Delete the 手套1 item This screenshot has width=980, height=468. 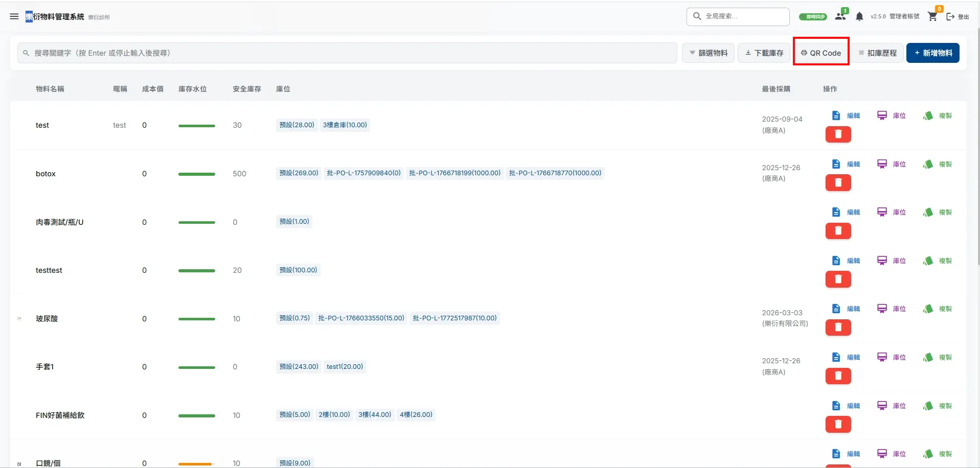(838, 376)
